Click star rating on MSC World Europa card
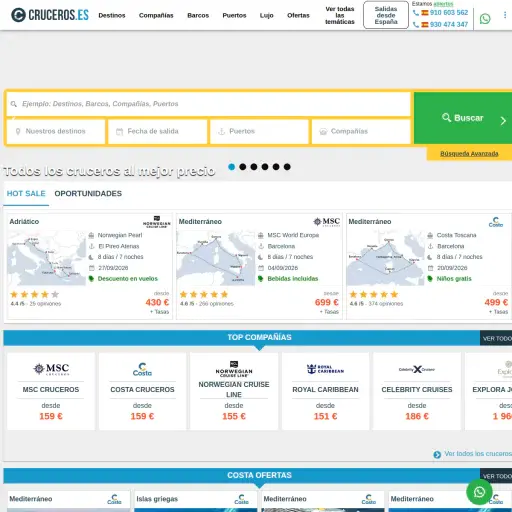 pos(204,294)
